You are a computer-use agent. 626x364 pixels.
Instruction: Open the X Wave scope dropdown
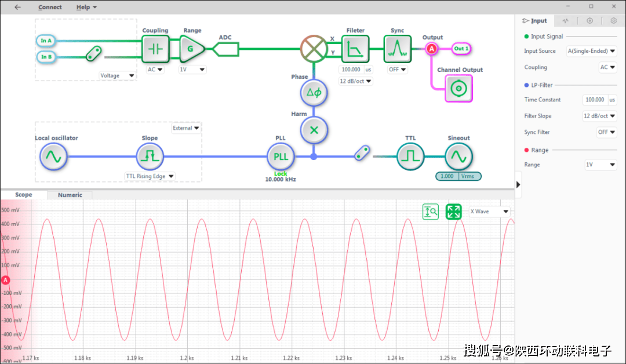click(489, 212)
